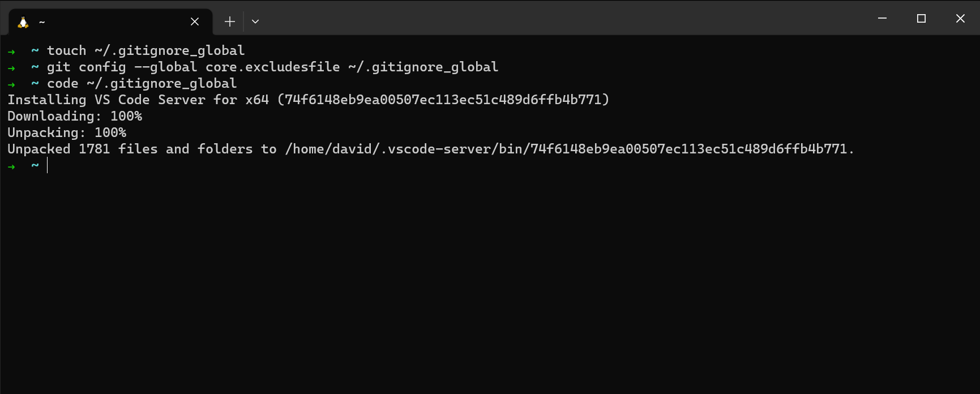Click the prompt arrow before the touch command
The image size is (980, 394).
(11, 51)
